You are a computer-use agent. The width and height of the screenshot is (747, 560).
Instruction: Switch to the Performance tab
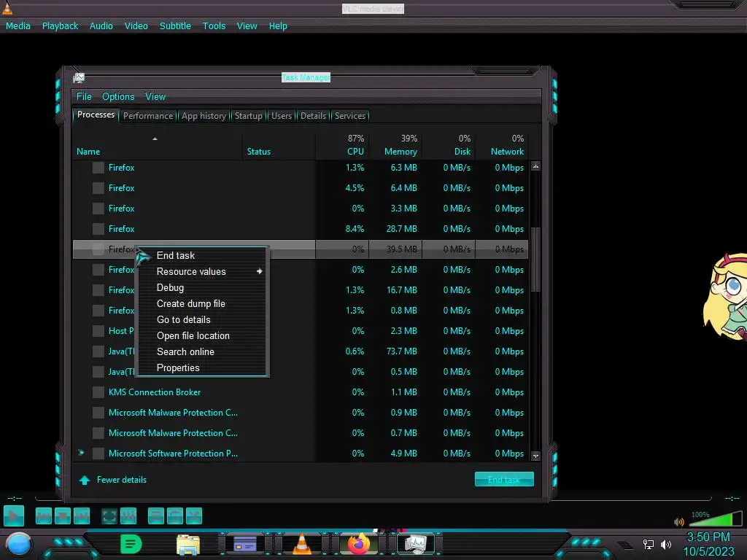[x=148, y=116]
